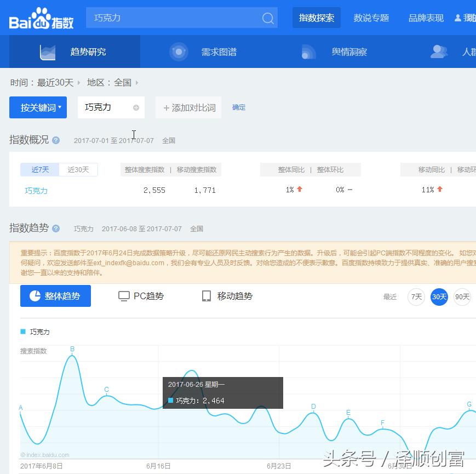Click the 移动趋势 phone icon
Screen dimensions: 476x474
pos(207,296)
